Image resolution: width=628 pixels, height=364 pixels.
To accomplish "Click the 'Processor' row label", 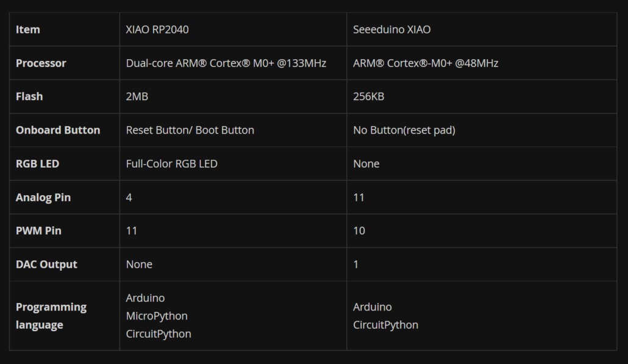I will 41,63.
